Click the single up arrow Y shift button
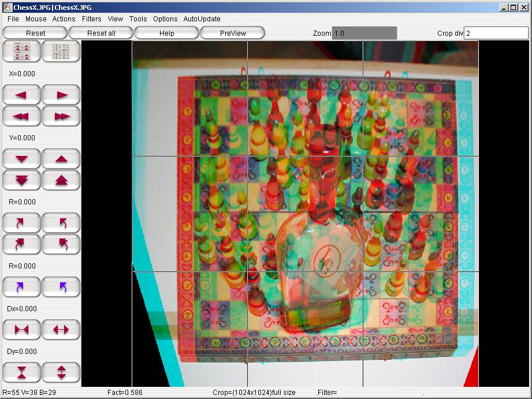 click(61, 159)
